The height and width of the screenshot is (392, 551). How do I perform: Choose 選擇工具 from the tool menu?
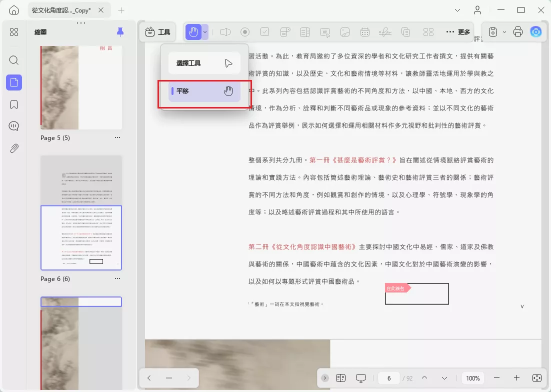tap(204, 63)
